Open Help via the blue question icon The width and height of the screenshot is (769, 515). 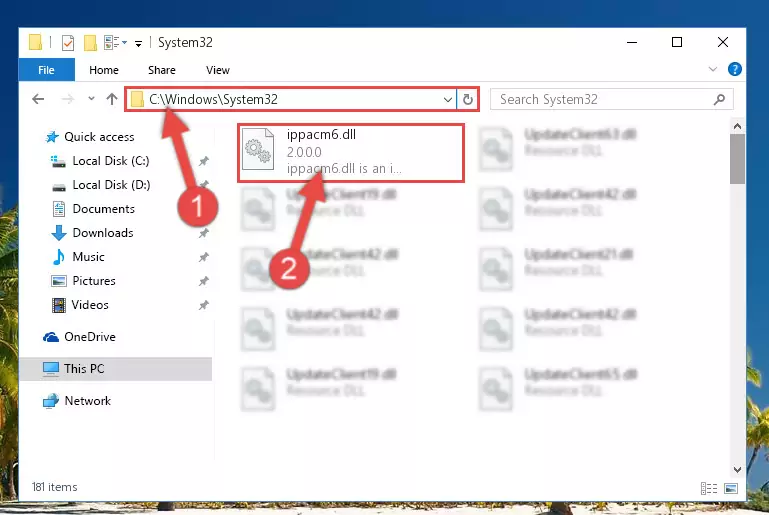click(x=734, y=69)
